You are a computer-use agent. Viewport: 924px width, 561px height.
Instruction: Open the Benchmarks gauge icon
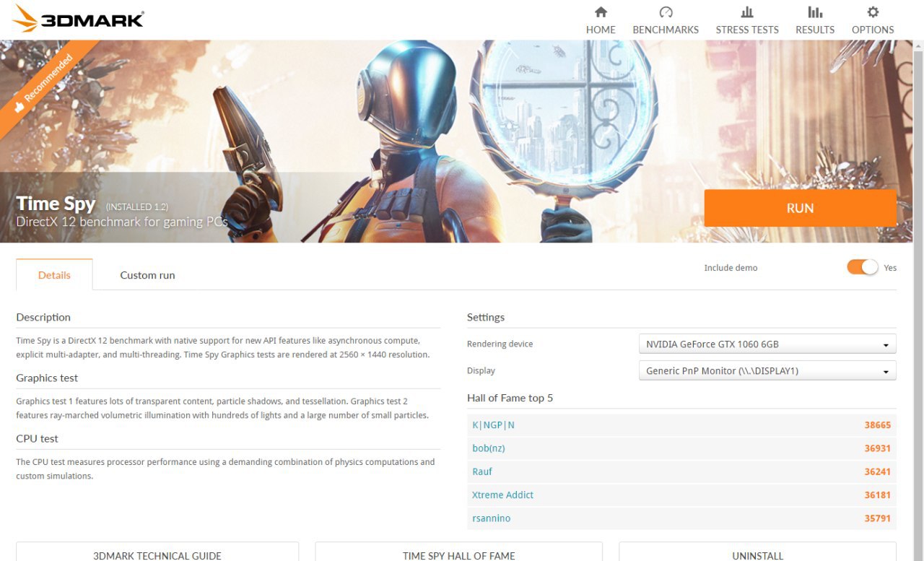[666, 12]
